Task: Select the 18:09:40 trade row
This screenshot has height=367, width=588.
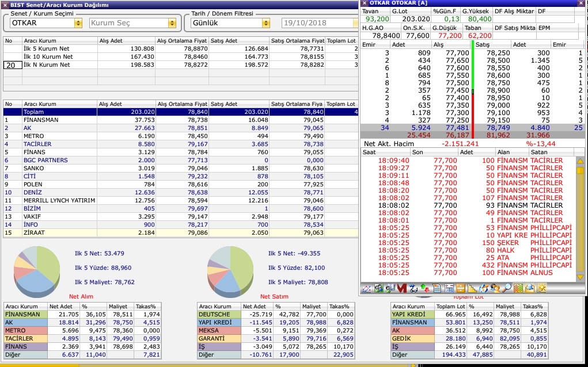Action: click(x=468, y=160)
